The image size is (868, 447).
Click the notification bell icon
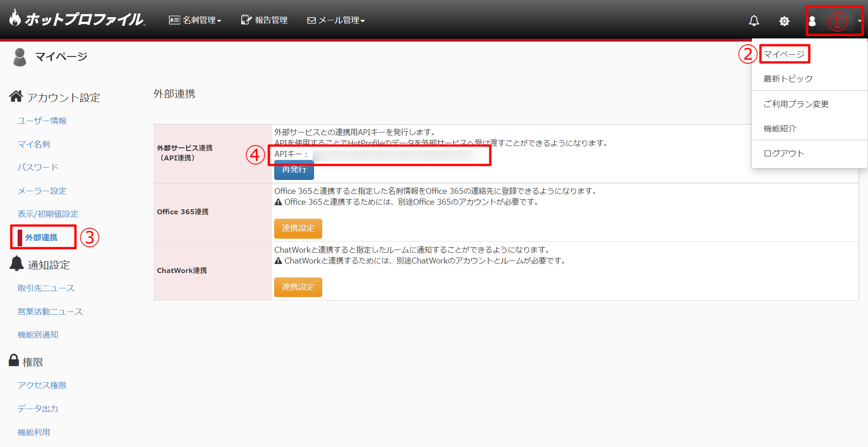coord(754,21)
